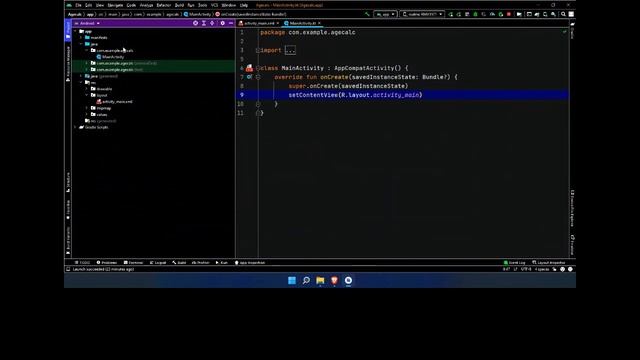Expand the mipmap folder
Viewport: 640px width, 360px height.
click(x=87, y=108)
